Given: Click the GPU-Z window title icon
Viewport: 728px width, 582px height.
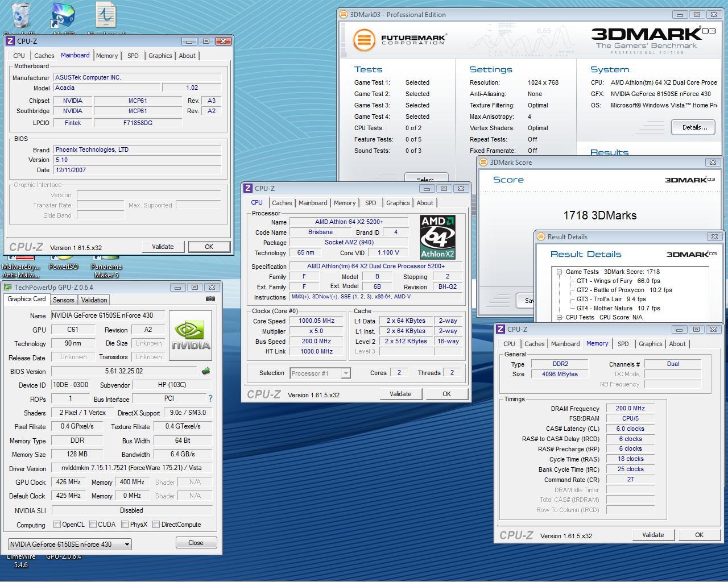Looking at the screenshot, I should (7, 288).
